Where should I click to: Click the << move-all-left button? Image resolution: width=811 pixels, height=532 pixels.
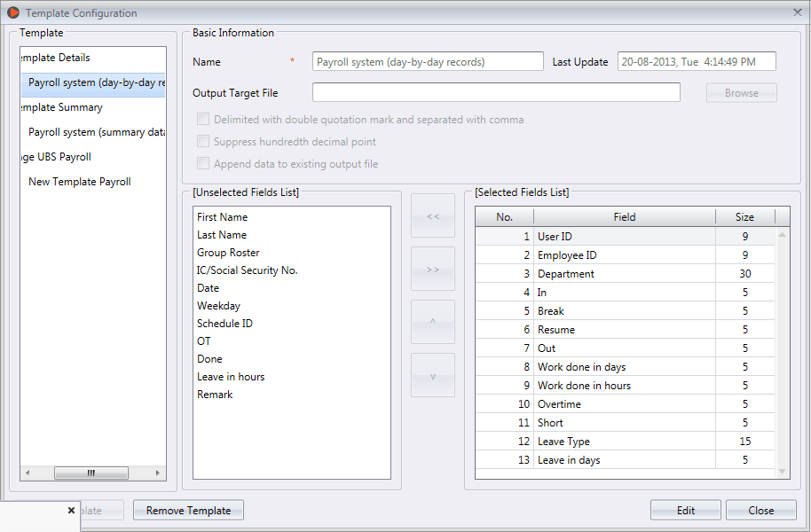tap(432, 215)
